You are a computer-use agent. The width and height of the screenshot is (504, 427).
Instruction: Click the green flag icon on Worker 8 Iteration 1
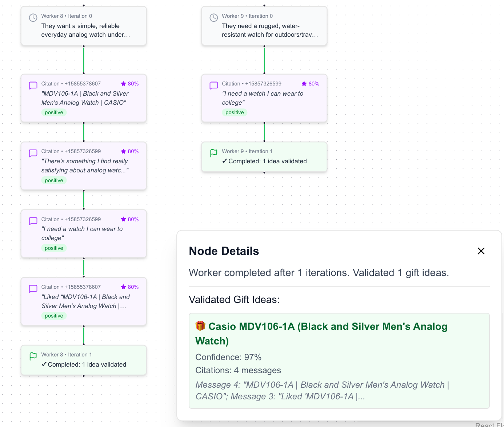tap(33, 356)
